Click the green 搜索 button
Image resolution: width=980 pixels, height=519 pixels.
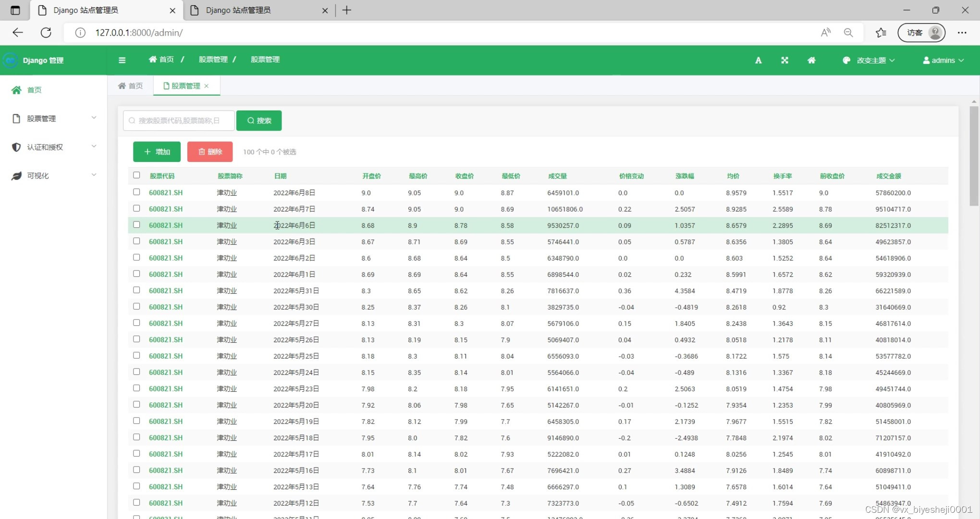(259, 121)
